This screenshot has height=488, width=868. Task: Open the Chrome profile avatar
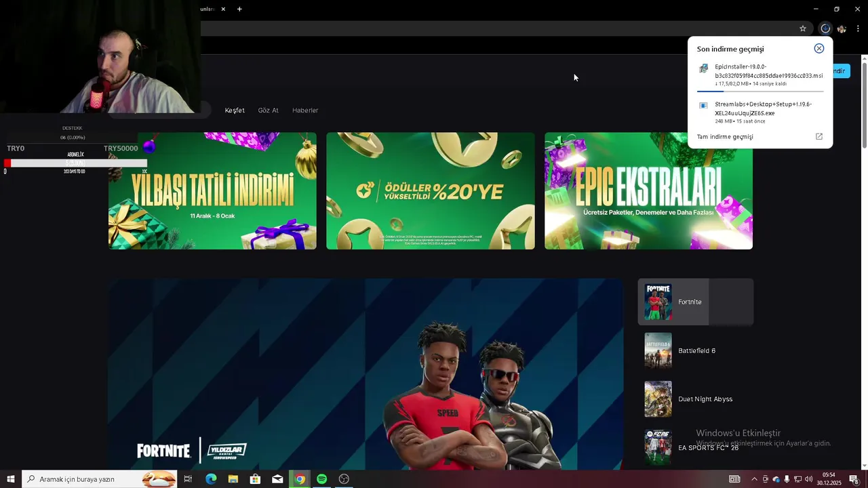point(842,28)
